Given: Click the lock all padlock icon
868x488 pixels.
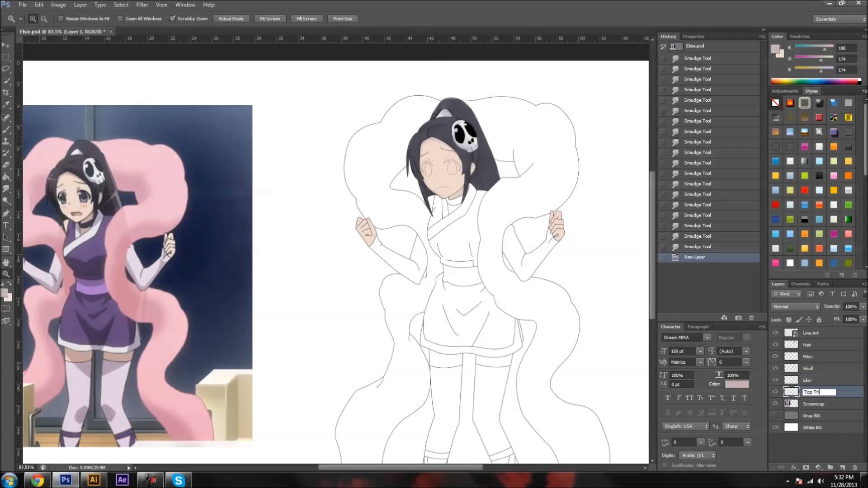Looking at the screenshot, I should [819, 319].
